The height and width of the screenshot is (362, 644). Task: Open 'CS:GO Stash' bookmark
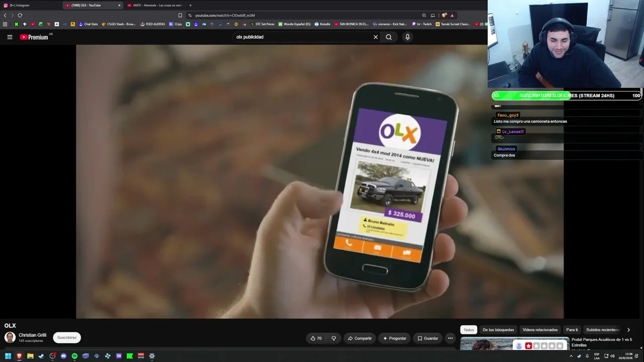click(x=119, y=24)
